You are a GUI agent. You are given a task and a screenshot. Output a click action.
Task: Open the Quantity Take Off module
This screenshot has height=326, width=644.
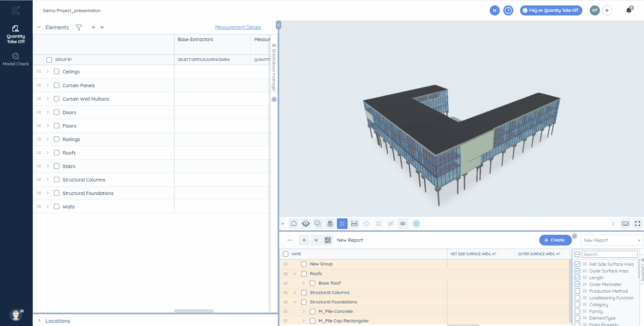16,34
